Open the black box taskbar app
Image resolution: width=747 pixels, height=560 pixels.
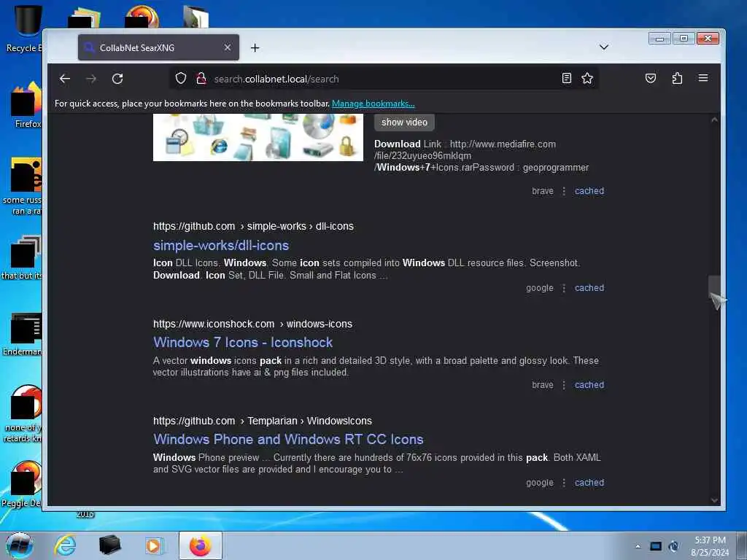click(109, 545)
